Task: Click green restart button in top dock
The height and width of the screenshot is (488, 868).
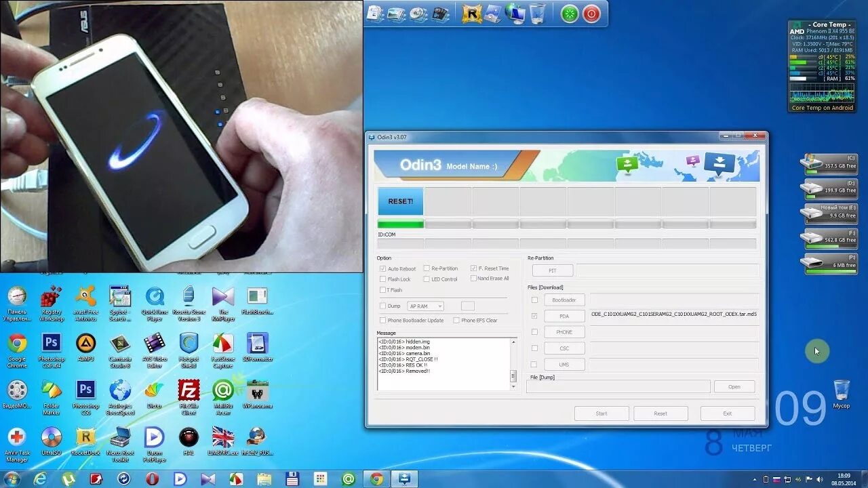Action: (570, 14)
